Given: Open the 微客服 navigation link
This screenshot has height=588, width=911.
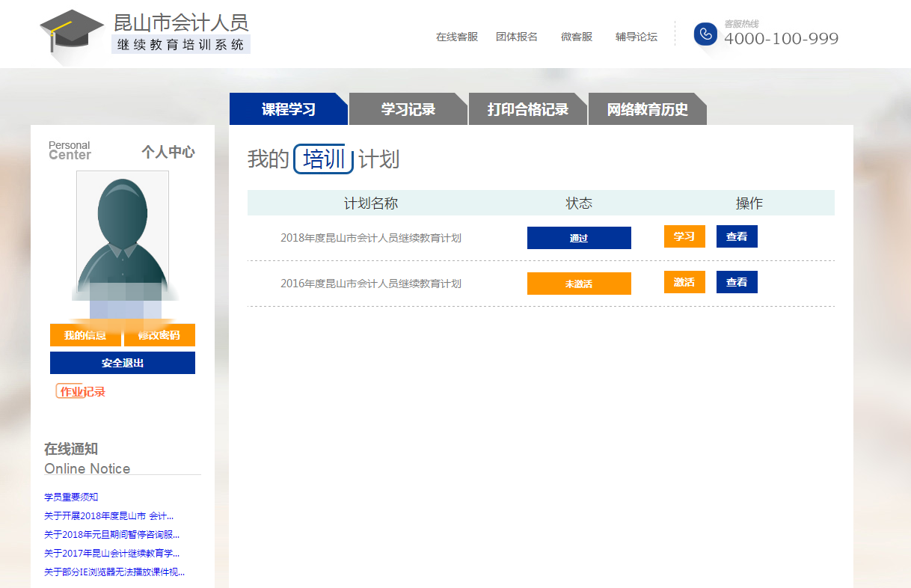Looking at the screenshot, I should (577, 37).
